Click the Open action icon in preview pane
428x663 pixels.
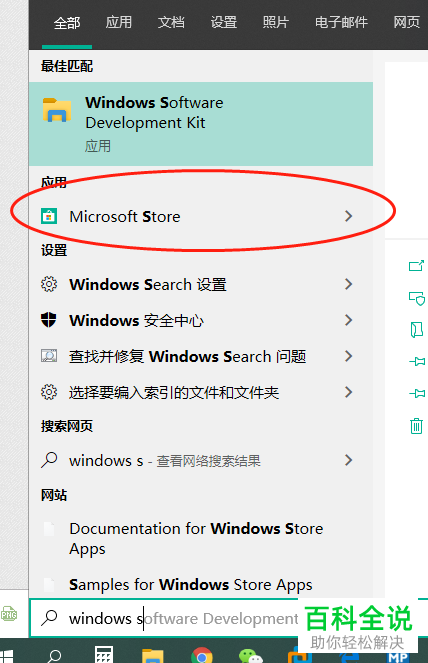pos(417,266)
